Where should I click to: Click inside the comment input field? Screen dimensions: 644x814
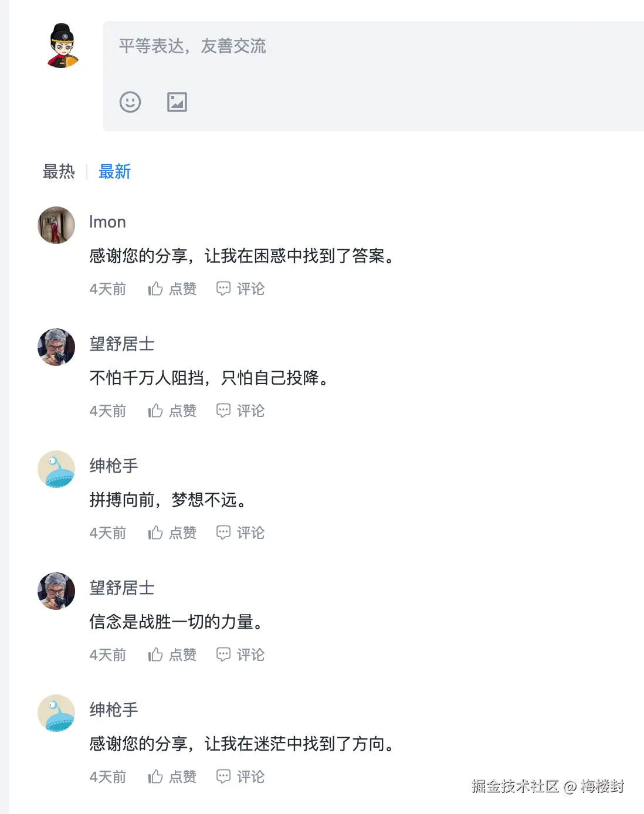click(x=293, y=46)
